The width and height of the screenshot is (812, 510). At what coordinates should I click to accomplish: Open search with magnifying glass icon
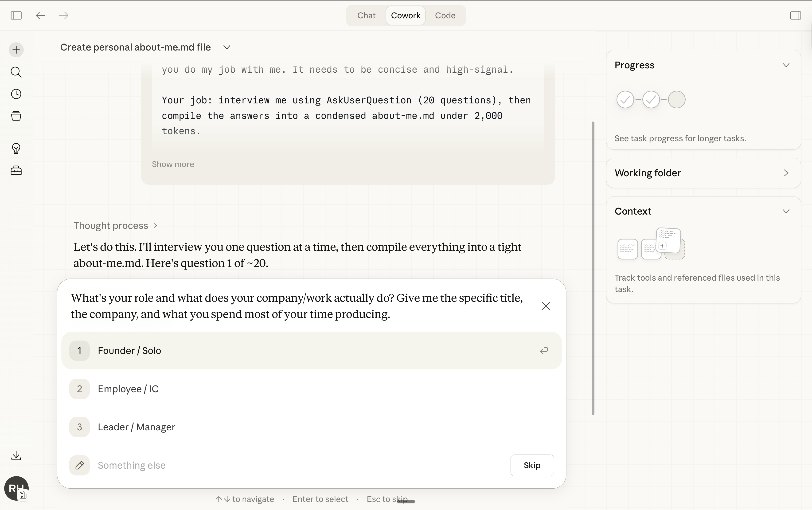[16, 72]
